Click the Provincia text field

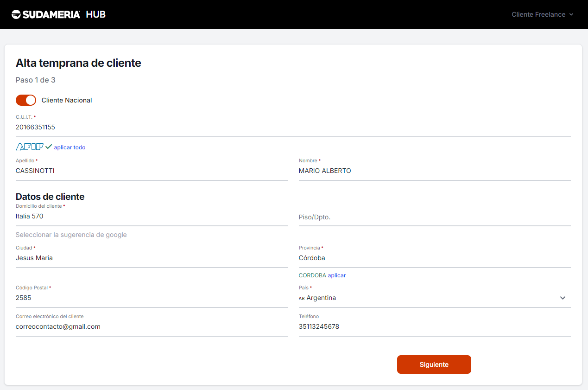click(434, 258)
